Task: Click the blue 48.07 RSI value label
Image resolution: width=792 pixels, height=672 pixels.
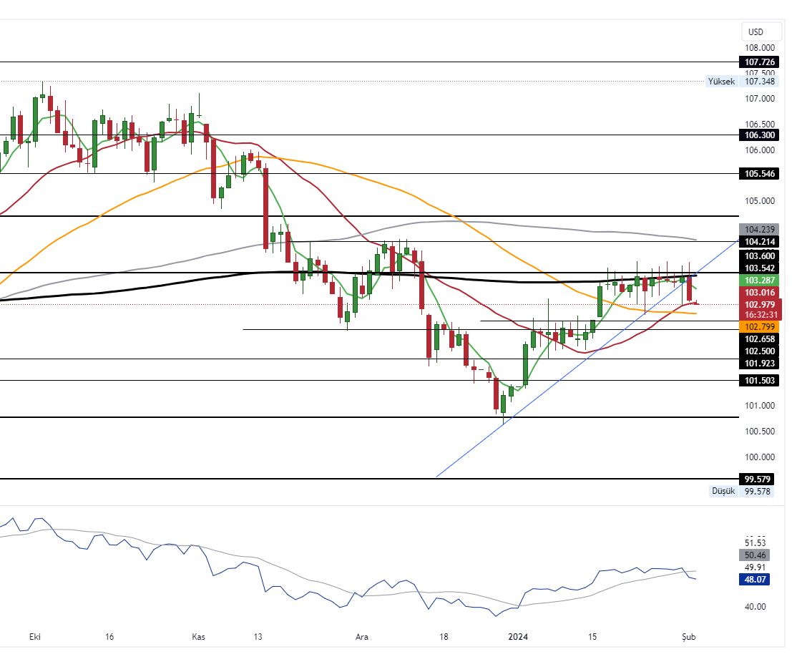Action: (756, 580)
